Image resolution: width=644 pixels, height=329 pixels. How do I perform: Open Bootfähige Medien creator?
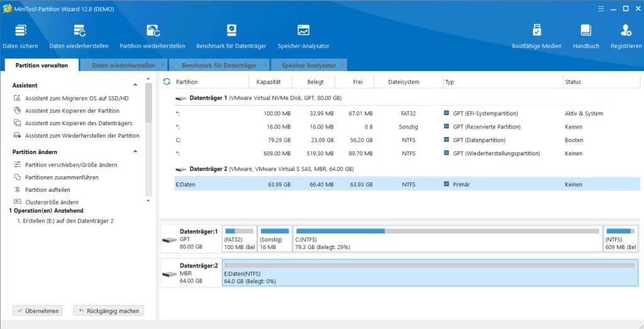pos(536,36)
